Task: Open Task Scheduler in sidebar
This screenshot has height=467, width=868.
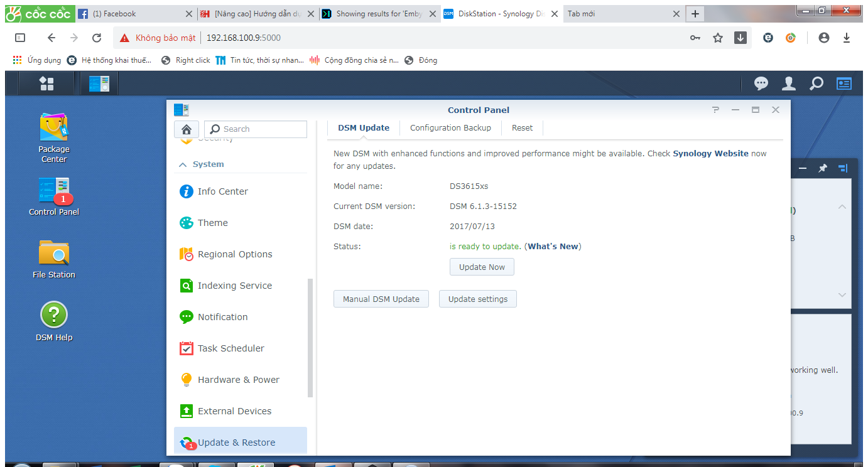Action: (241, 348)
